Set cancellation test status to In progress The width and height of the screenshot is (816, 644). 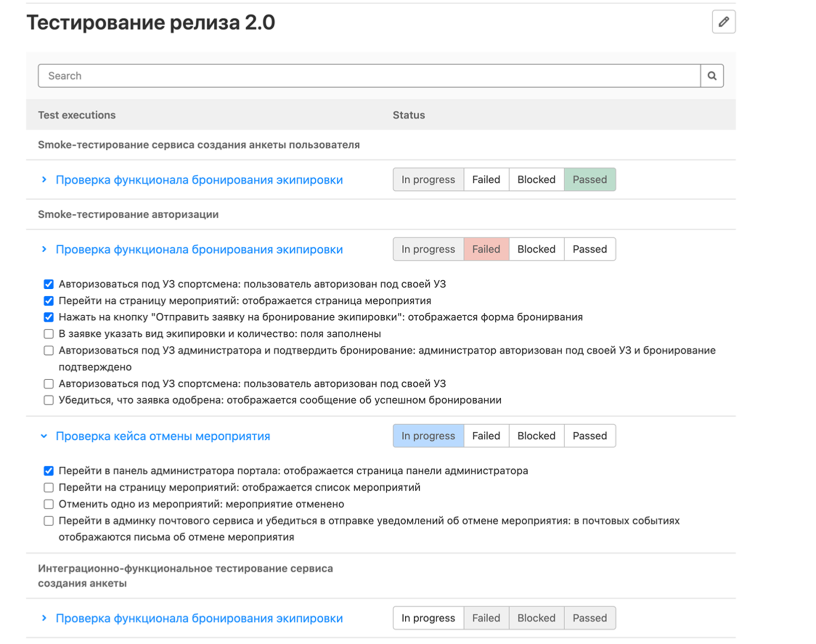[x=428, y=436]
